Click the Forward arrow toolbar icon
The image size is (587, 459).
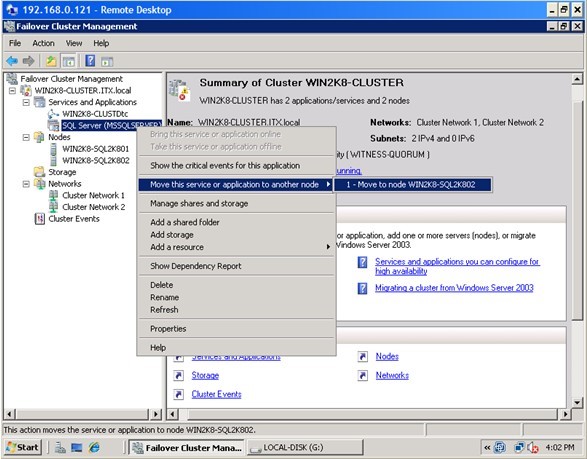[x=28, y=61]
